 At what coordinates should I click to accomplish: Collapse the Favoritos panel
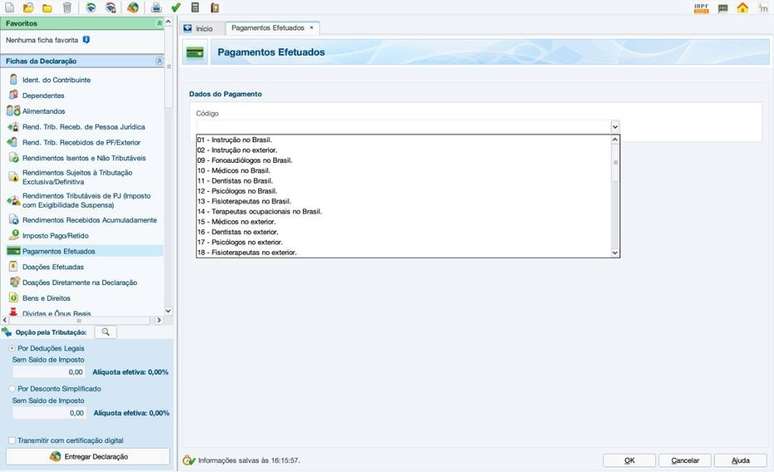point(159,23)
